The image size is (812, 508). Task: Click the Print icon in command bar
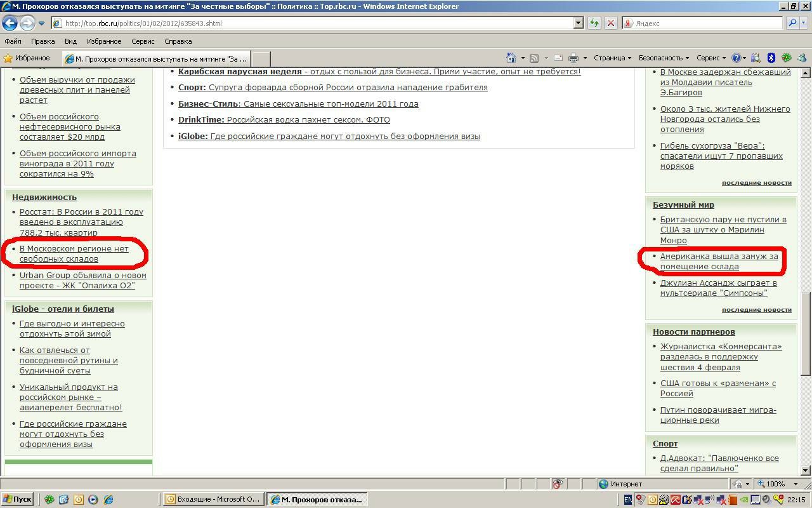click(573, 58)
